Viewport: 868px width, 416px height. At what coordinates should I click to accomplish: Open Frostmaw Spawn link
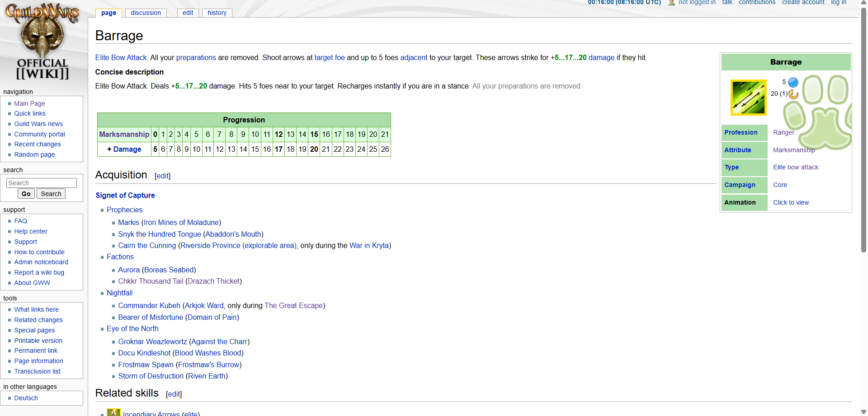[146, 365]
